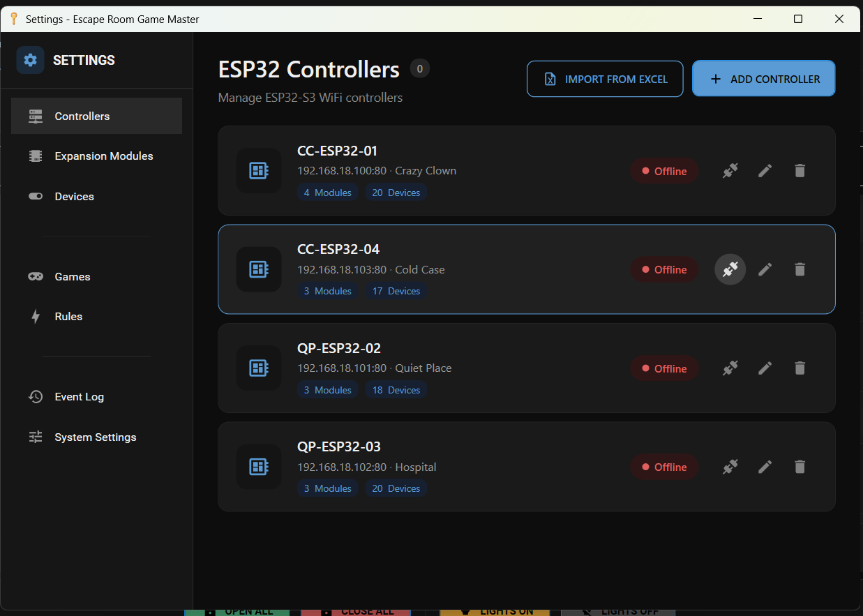
Task: Click Import From Excel button
Action: 605,79
